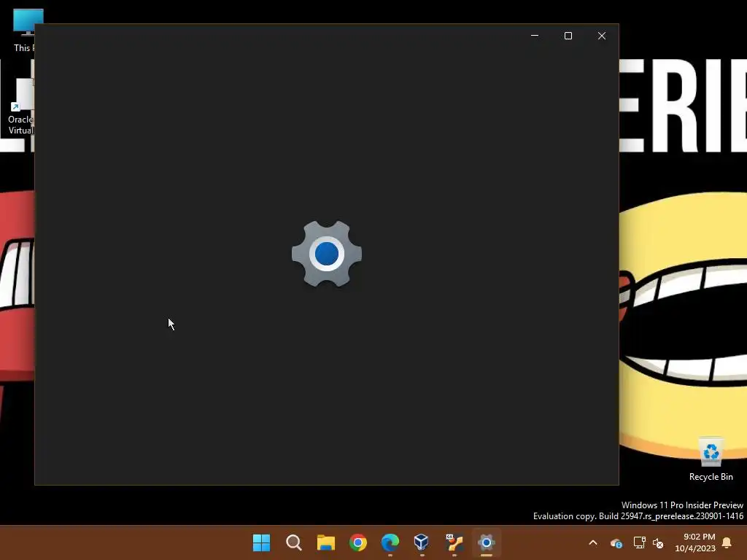This screenshot has width=747, height=560.
Task: Close the Settings window
Action: point(602,36)
